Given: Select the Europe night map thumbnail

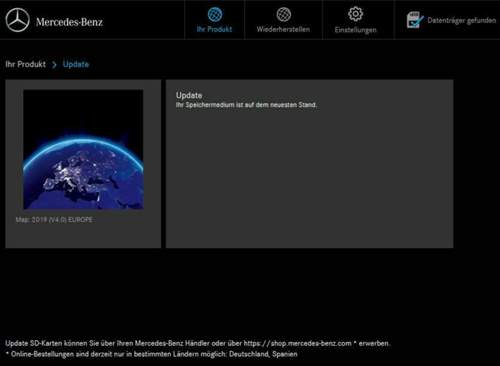Looking at the screenshot, I should (83, 149).
